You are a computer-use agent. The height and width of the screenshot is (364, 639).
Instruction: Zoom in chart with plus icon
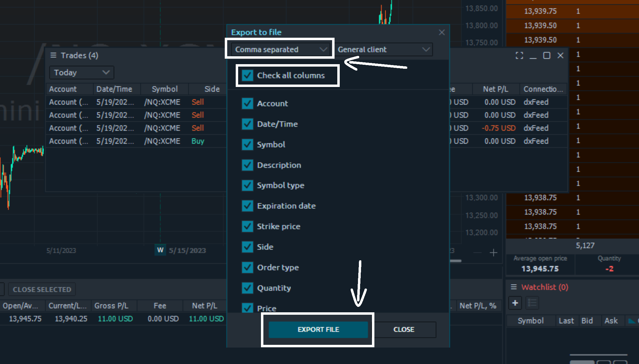493,252
